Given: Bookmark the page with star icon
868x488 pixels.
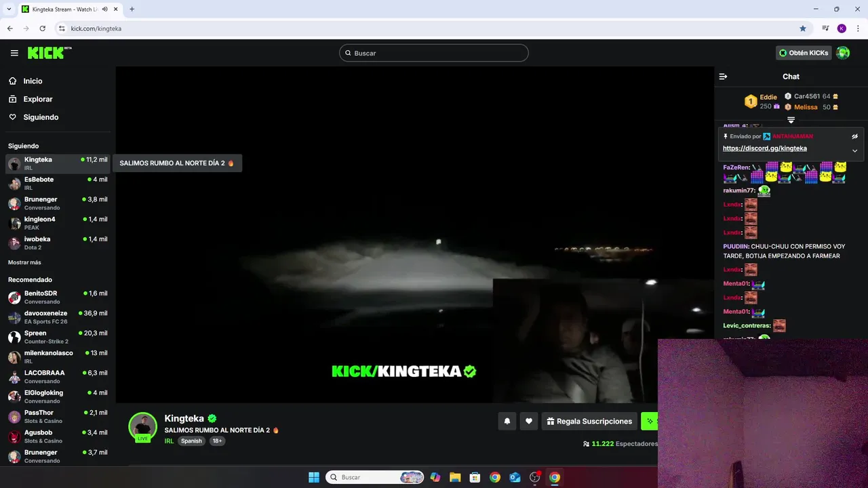Looking at the screenshot, I should (x=803, y=28).
